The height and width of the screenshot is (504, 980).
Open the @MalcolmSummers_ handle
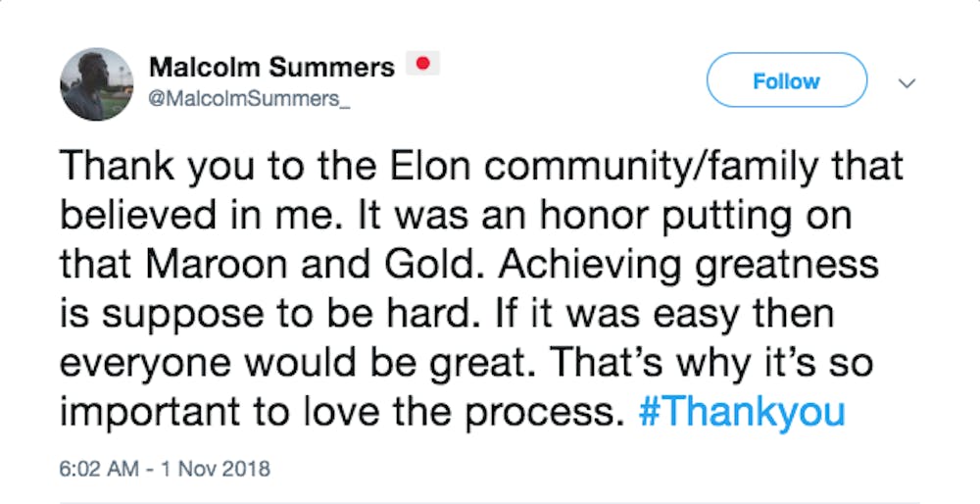pos(249,98)
